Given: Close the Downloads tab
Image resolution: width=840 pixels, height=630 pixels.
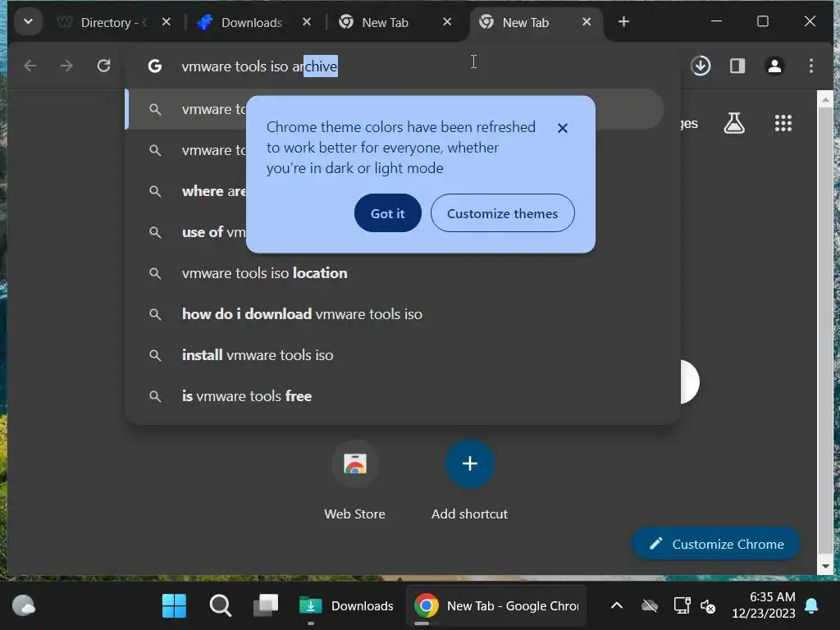Looking at the screenshot, I should pyautogui.click(x=307, y=22).
